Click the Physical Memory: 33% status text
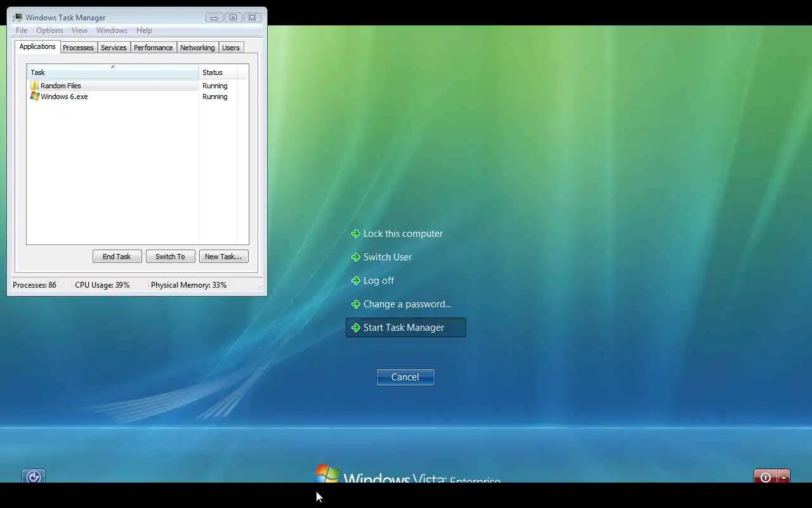The image size is (812, 508). click(x=188, y=285)
